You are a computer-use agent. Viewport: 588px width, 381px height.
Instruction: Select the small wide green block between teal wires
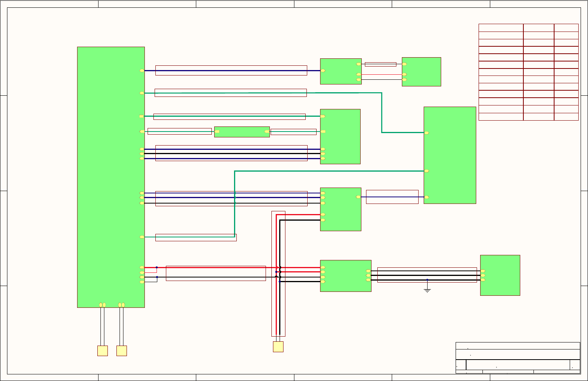coord(242,132)
